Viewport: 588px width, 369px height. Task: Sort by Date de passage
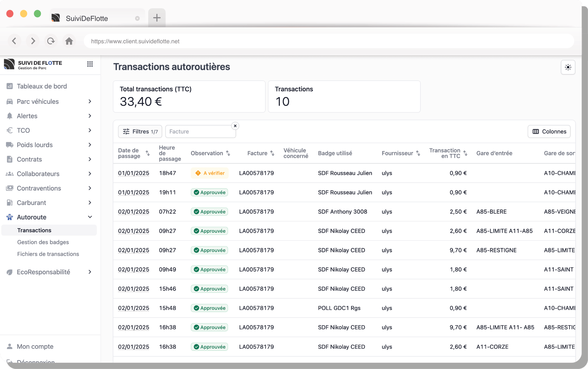point(148,153)
